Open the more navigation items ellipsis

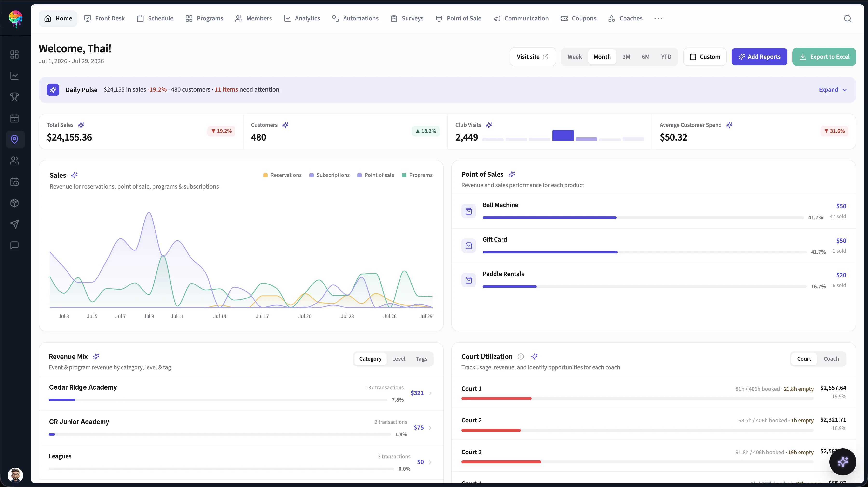pos(658,19)
